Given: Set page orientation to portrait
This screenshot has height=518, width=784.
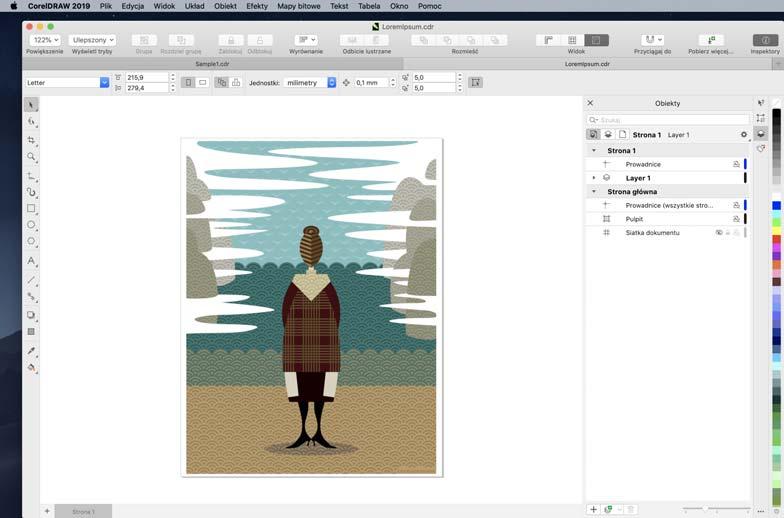Looking at the screenshot, I should 188,82.
